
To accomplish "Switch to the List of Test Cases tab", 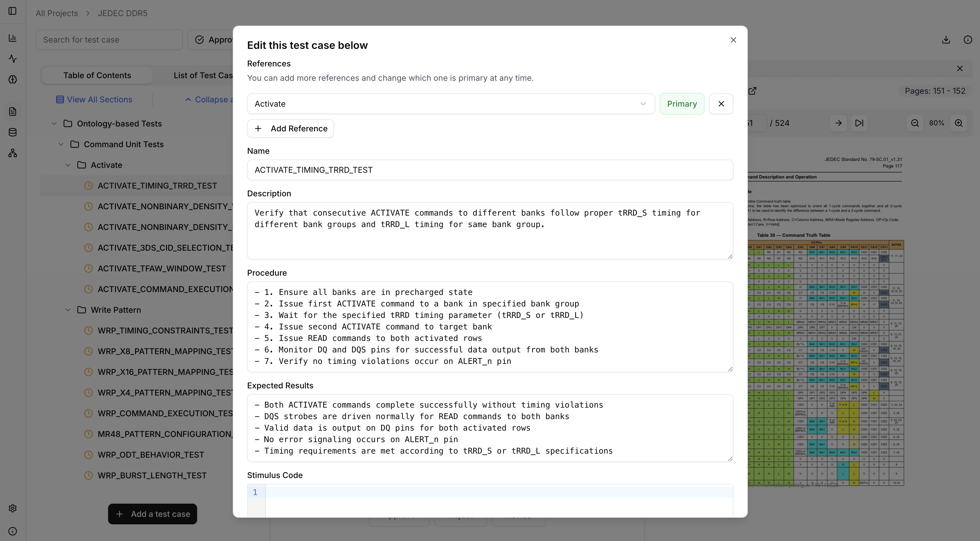I will pyautogui.click(x=203, y=75).
